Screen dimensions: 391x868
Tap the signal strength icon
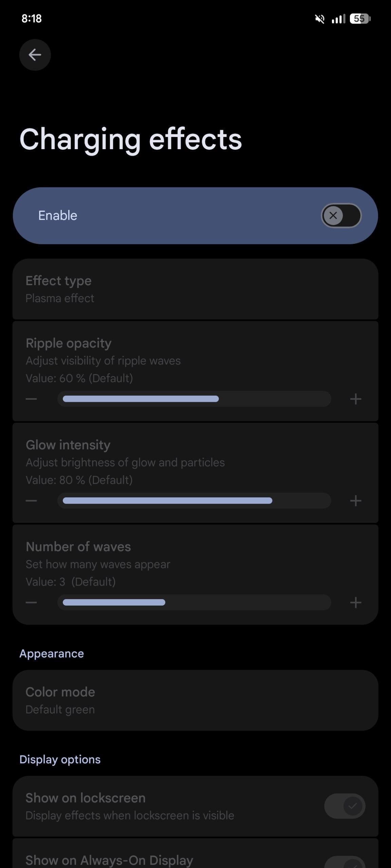338,19
